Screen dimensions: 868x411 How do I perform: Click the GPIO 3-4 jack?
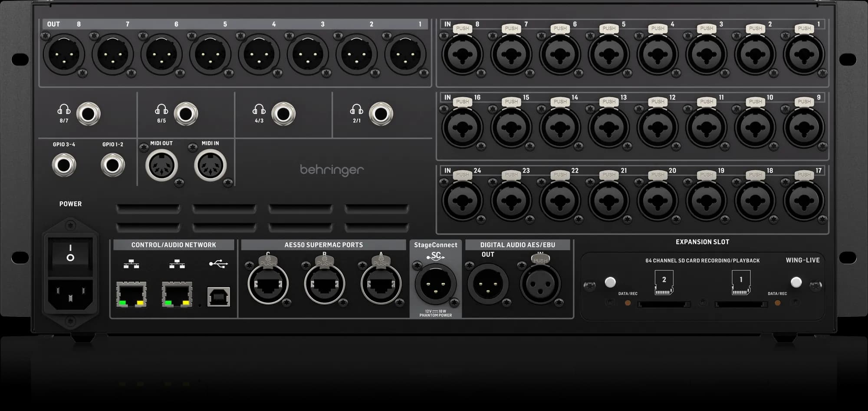click(x=64, y=165)
